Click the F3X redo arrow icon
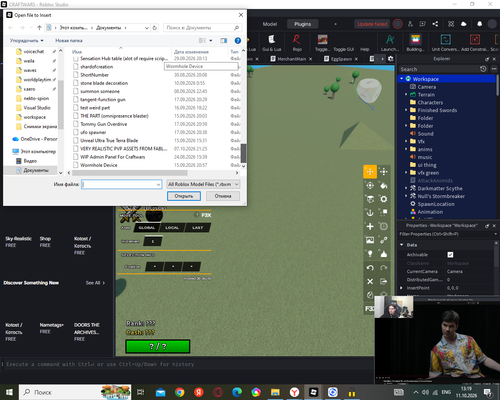Screen dimensions: 500x400 pyautogui.click(x=384, y=268)
